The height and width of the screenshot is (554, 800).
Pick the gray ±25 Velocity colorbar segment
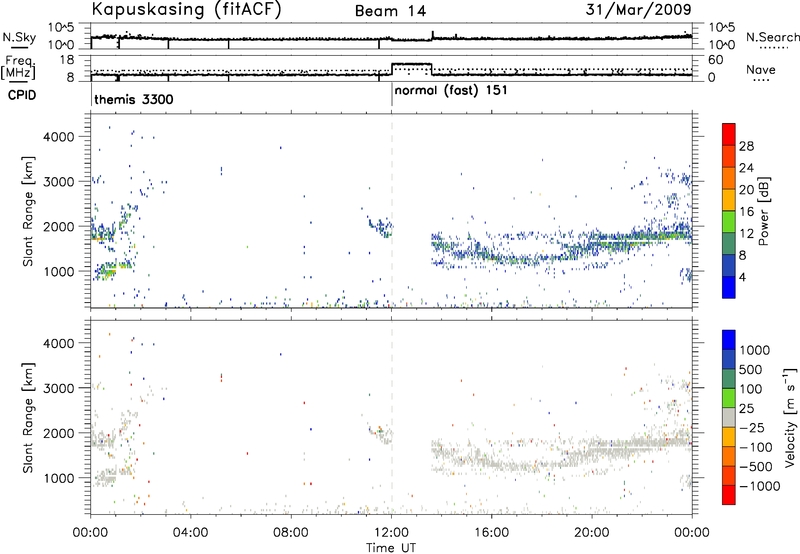click(x=729, y=417)
